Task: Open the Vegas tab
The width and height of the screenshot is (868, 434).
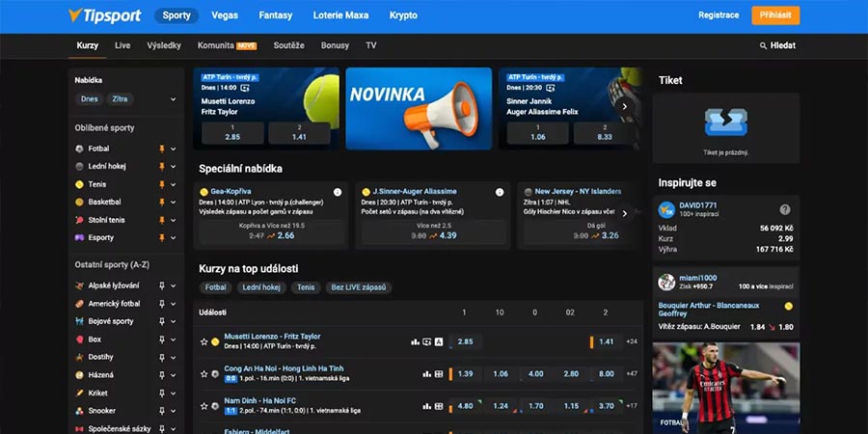Action: point(225,15)
